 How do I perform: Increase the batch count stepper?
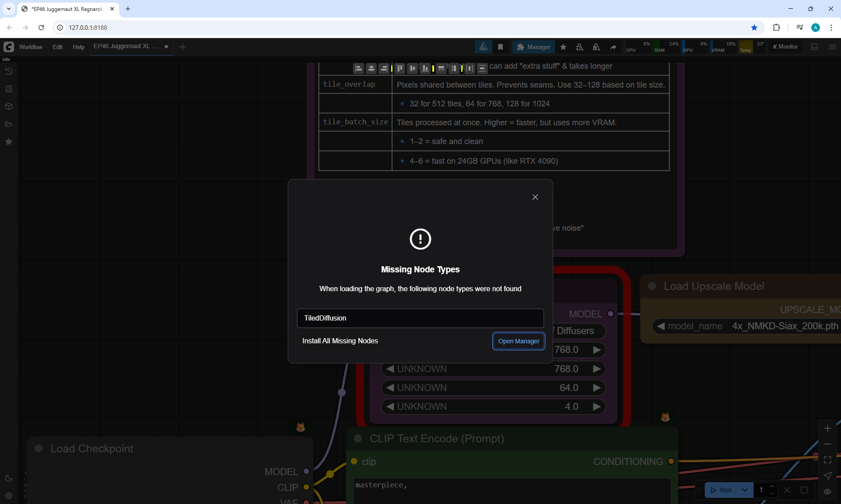click(772, 486)
